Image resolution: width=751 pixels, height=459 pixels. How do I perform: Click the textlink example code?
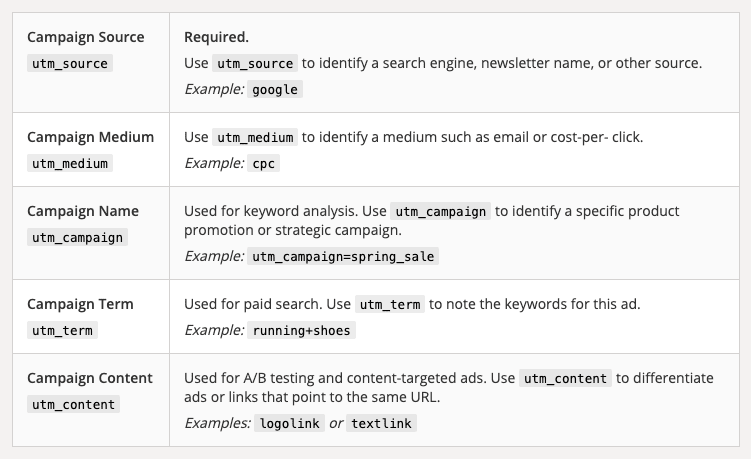[x=380, y=423]
